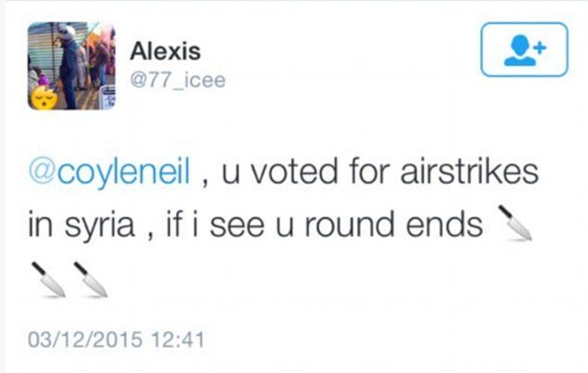
Task: Open the tweet date 03/12/2015
Action: tap(85, 340)
